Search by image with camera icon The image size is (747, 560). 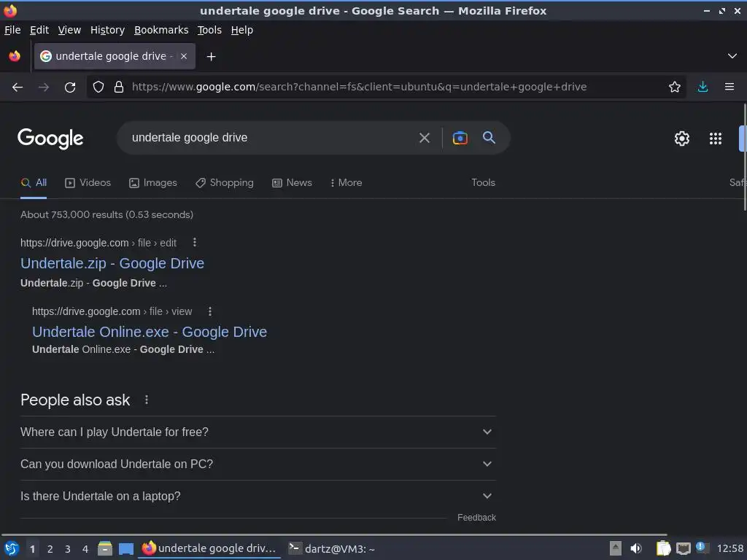click(x=460, y=138)
